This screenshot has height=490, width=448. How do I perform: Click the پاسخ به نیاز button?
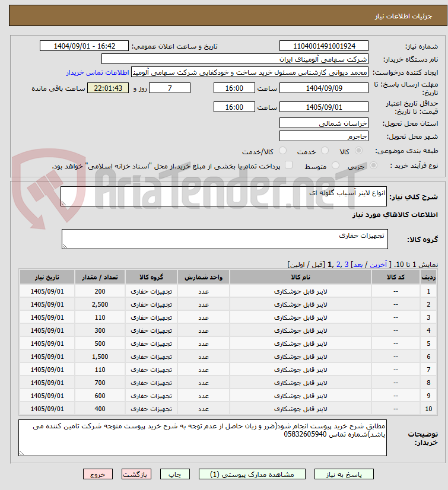(x=344, y=475)
